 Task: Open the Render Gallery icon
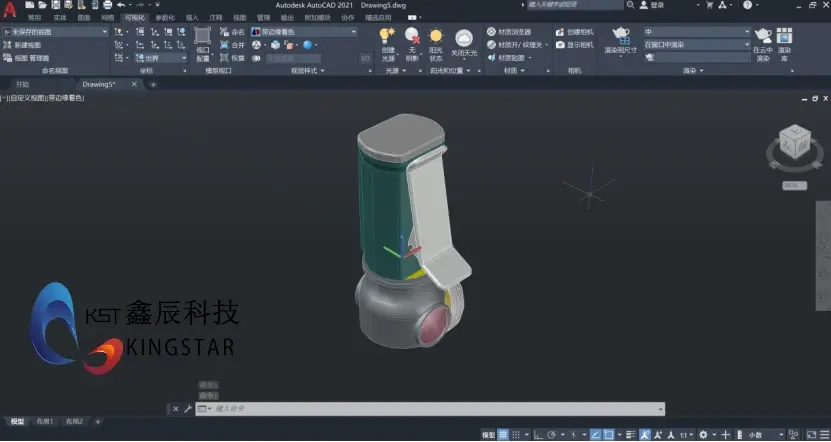coord(784,36)
